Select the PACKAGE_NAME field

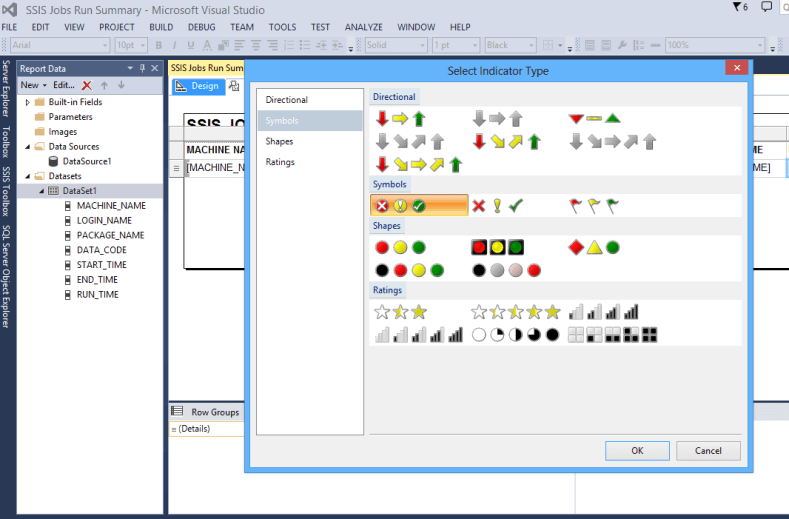[110, 235]
